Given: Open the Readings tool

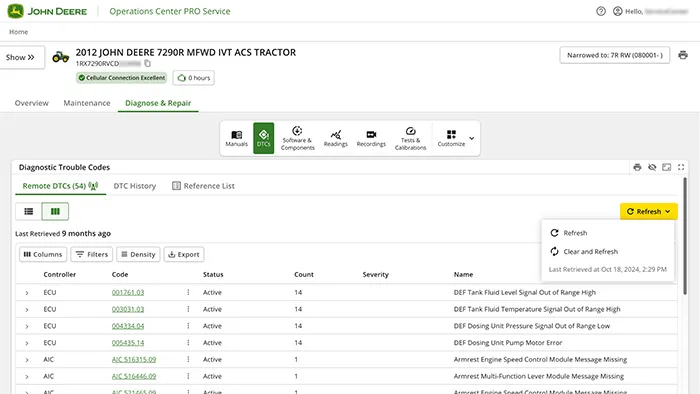Looking at the screenshot, I should [336, 138].
